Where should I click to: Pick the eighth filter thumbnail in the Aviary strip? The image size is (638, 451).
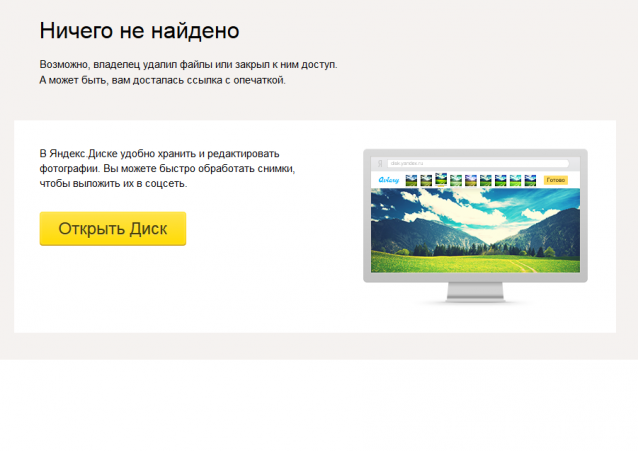[516, 181]
